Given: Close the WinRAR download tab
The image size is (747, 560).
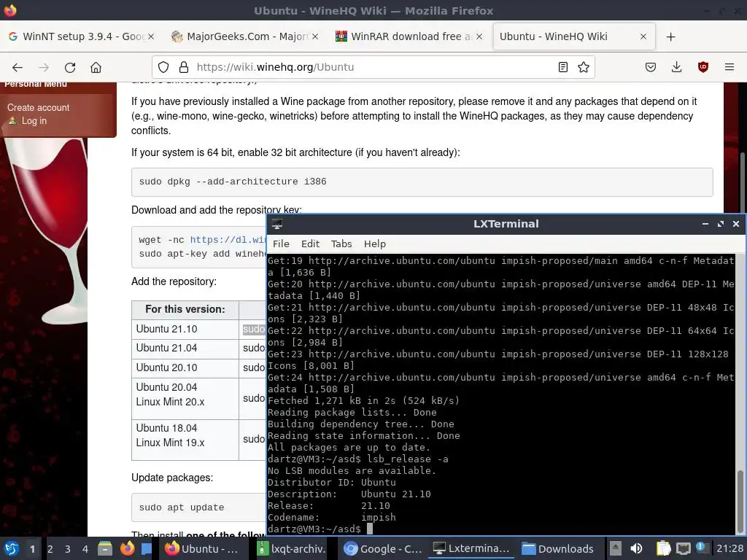Looking at the screenshot, I should click(x=479, y=36).
